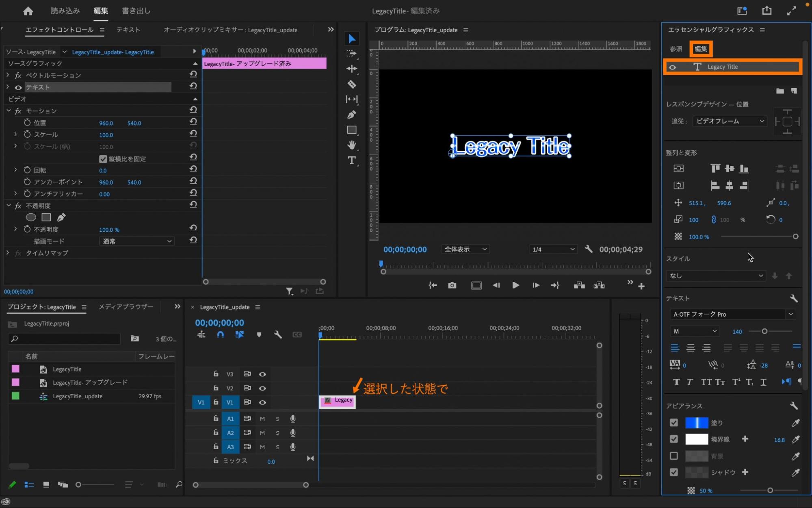
Task: Open the 描画モード dropdown
Action: pos(136,241)
